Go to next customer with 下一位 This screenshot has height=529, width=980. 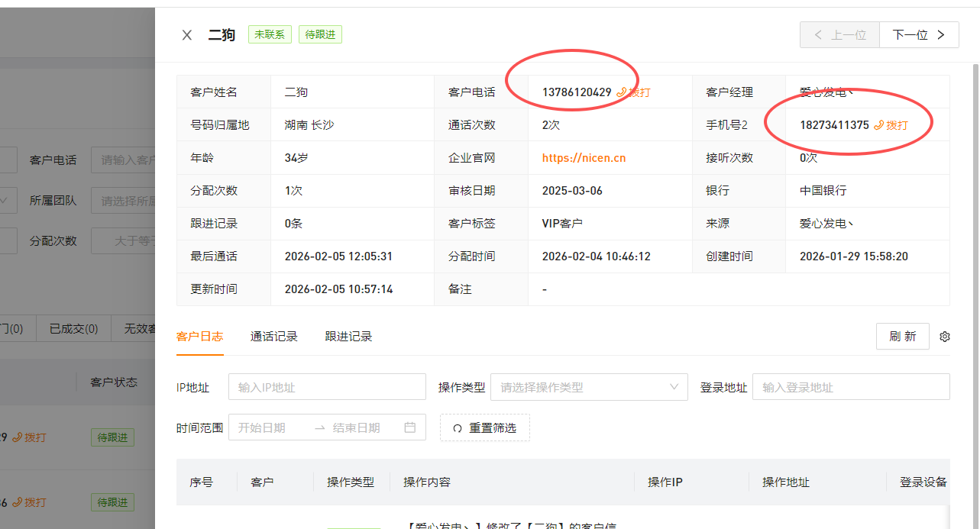click(919, 35)
